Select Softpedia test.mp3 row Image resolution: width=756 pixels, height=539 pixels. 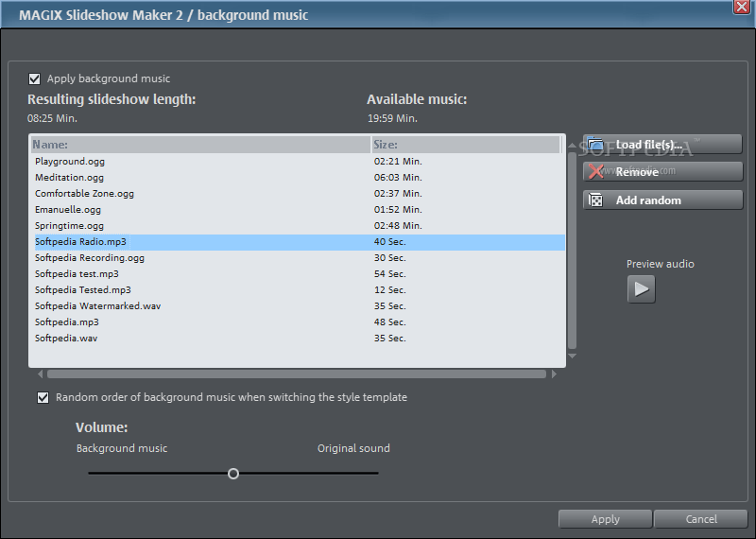click(299, 273)
